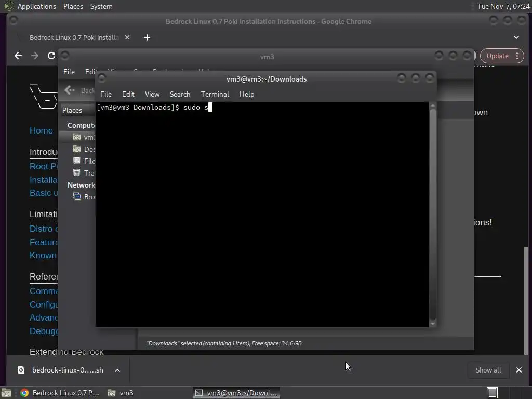Screen dimensions: 532x399
Task: Open the Places menu in top panel
Action: point(73,6)
